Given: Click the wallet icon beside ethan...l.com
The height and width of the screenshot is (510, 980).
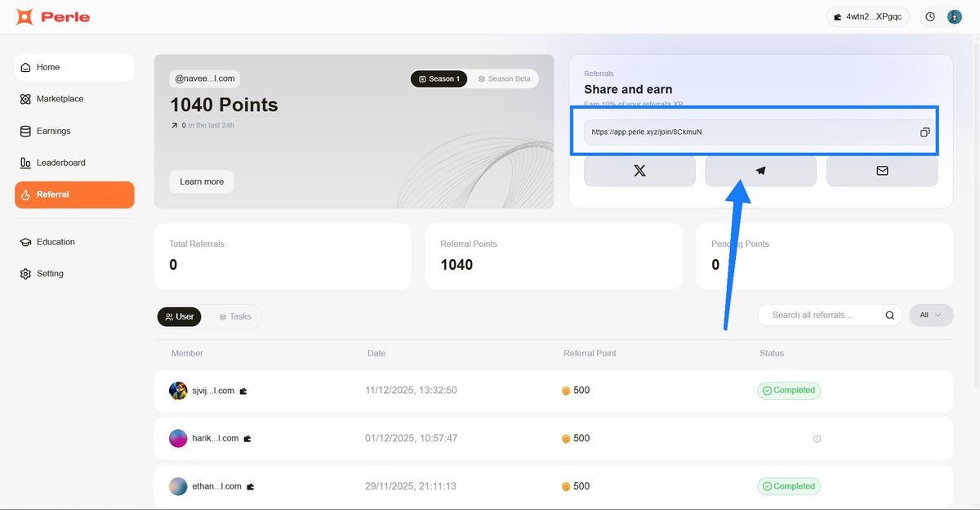Looking at the screenshot, I should click(251, 487).
